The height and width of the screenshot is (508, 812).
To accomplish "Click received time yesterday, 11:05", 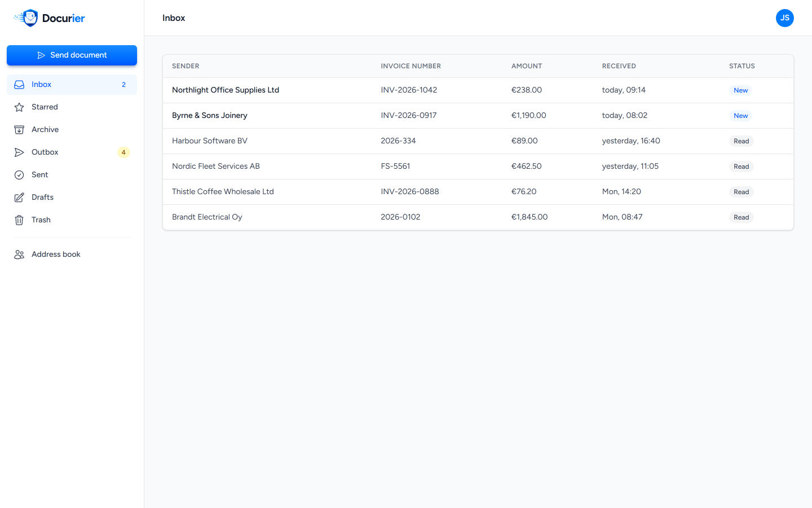I will point(630,167).
